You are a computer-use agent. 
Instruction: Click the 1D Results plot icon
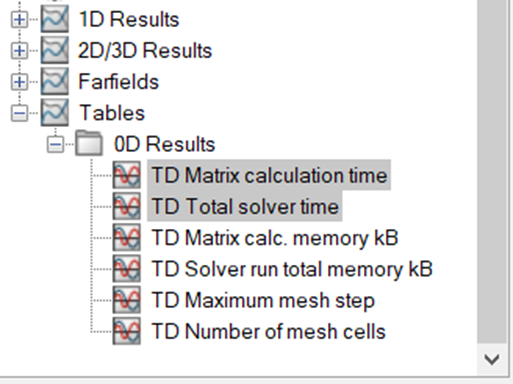[55, 19]
